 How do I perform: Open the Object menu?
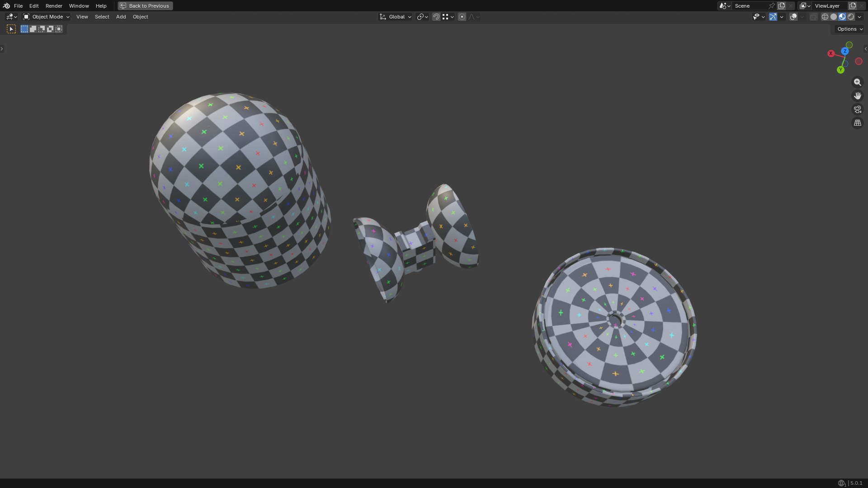click(140, 17)
